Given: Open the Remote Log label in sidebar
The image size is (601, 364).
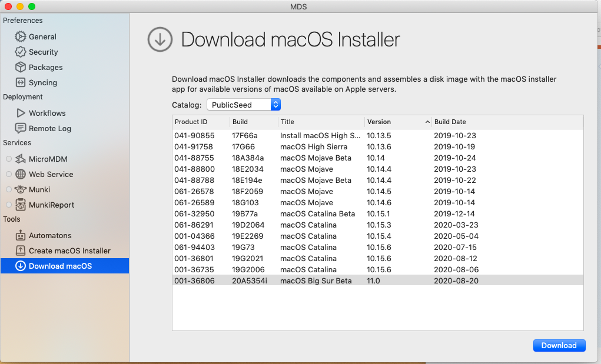Looking at the screenshot, I should (50, 129).
